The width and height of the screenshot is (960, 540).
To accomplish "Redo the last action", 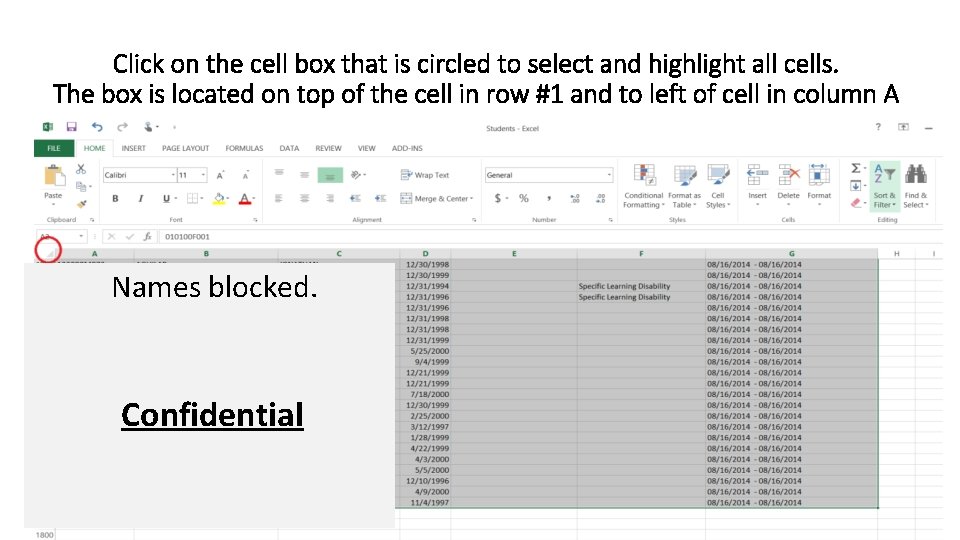I will tap(122, 127).
